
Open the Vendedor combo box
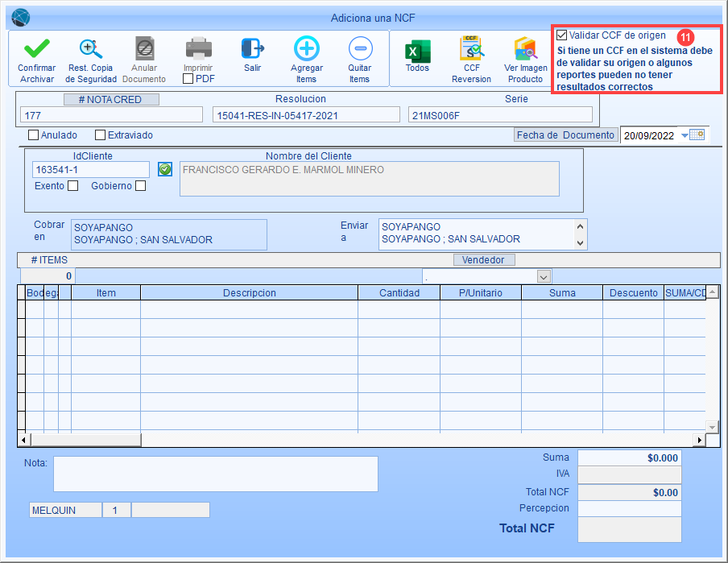tap(544, 277)
